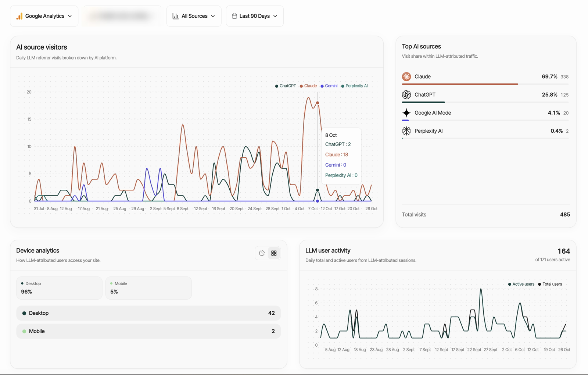Click the ChatGPT 25.8% share value

tap(549, 94)
